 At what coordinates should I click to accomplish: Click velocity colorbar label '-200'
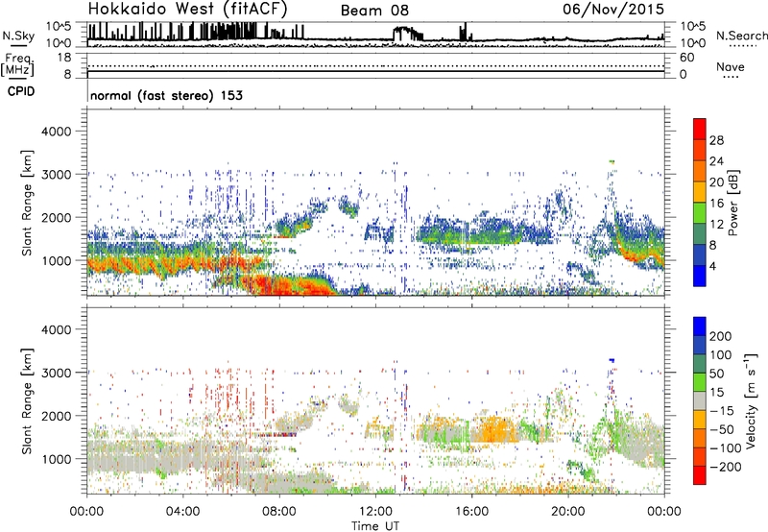725,467
